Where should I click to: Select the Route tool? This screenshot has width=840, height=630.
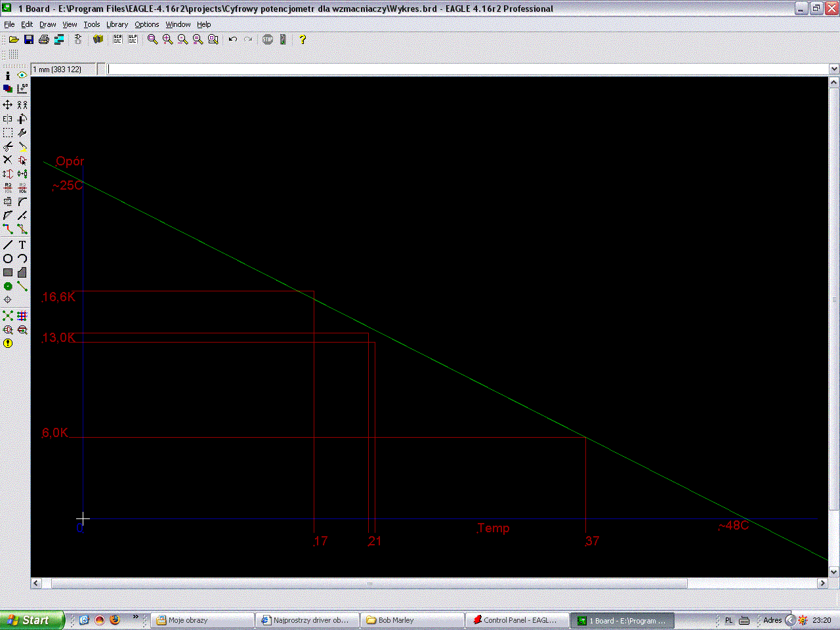point(8,230)
